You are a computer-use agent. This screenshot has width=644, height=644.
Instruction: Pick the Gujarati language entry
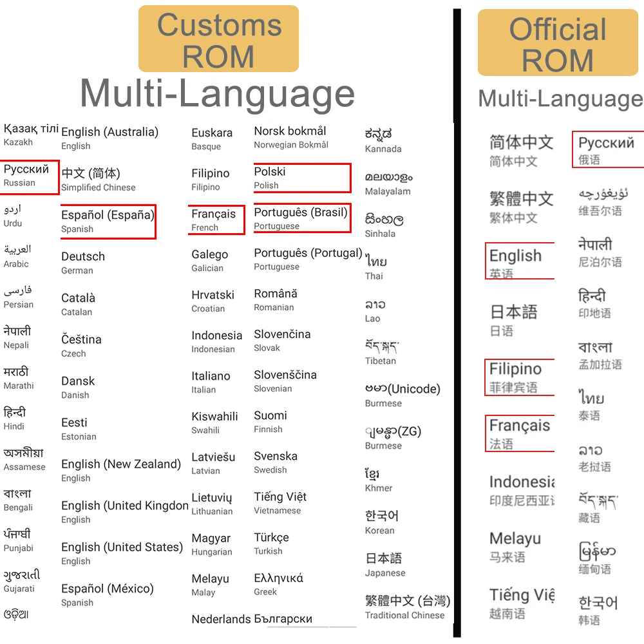coord(22,582)
